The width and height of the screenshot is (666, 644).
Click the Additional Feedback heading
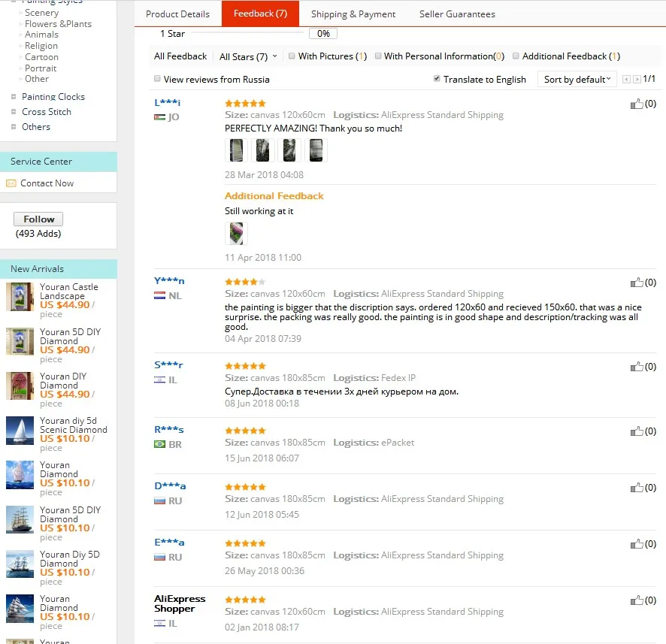click(274, 195)
